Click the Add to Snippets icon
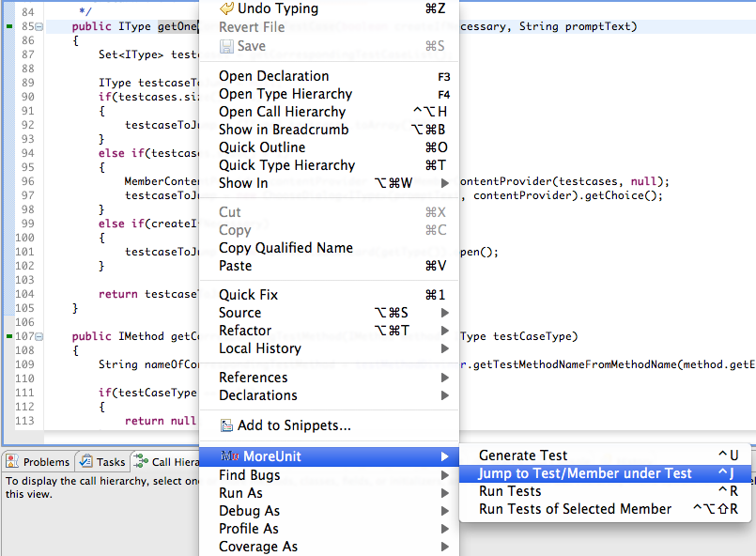 click(x=226, y=425)
